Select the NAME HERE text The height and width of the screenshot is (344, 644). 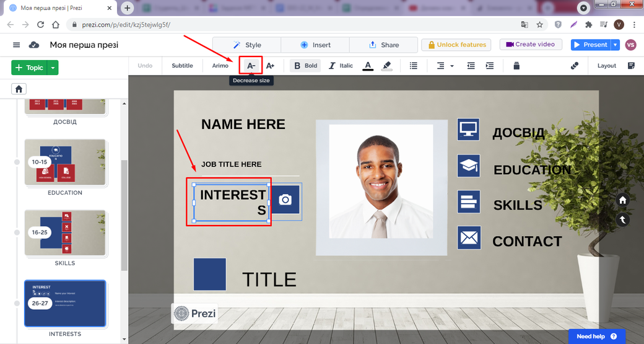(x=243, y=124)
